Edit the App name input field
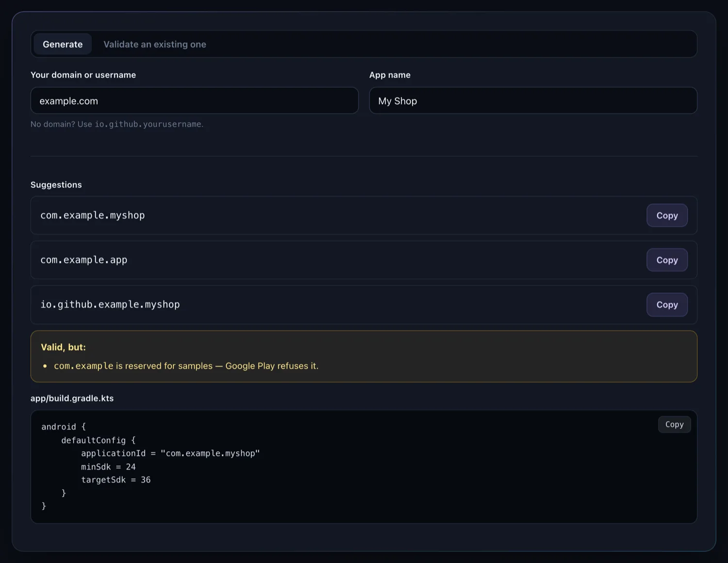Image resolution: width=728 pixels, height=563 pixels. pos(533,101)
